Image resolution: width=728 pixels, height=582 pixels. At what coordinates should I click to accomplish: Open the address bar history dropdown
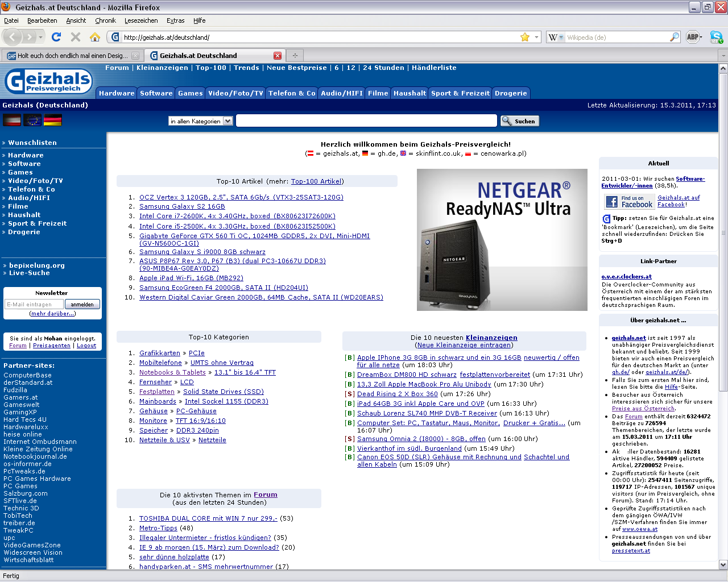point(536,37)
